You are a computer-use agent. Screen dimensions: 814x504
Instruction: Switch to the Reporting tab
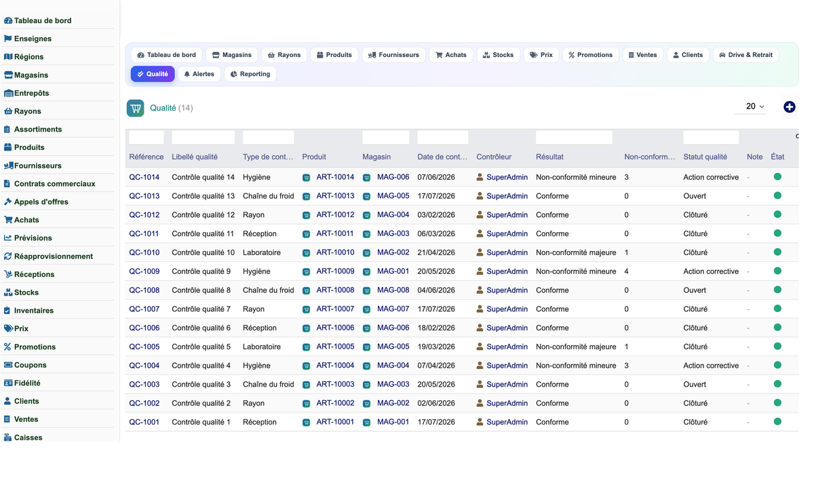point(250,74)
